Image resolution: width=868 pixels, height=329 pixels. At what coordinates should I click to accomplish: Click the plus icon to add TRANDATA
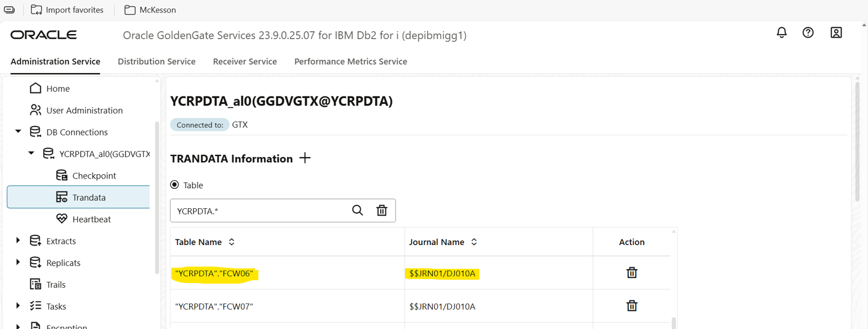click(305, 158)
